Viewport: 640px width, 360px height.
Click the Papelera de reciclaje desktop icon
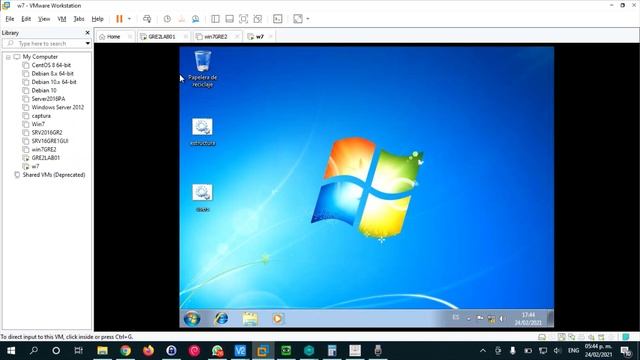[x=202, y=69]
